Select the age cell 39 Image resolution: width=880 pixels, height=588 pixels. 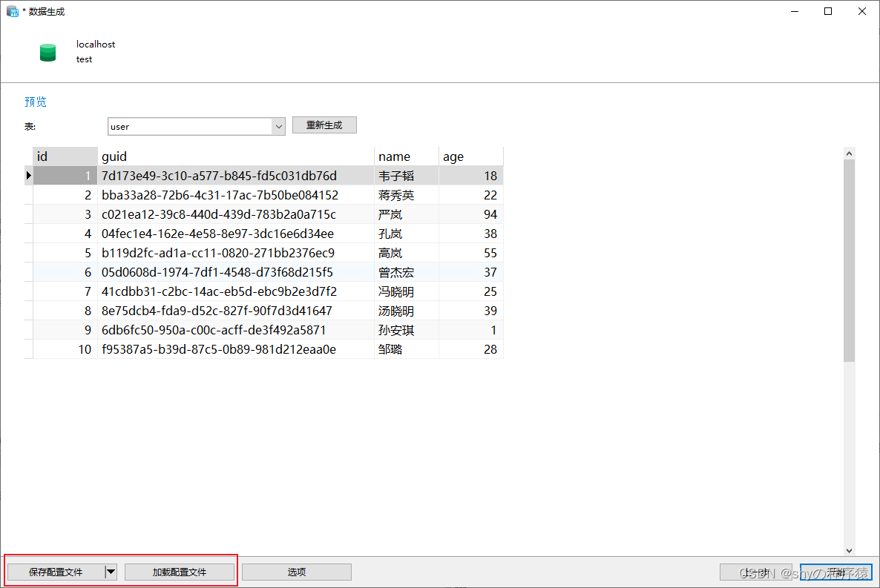[x=471, y=311]
